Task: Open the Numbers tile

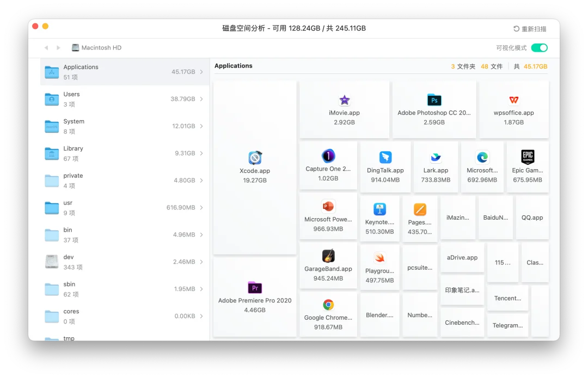Action: coord(420,315)
